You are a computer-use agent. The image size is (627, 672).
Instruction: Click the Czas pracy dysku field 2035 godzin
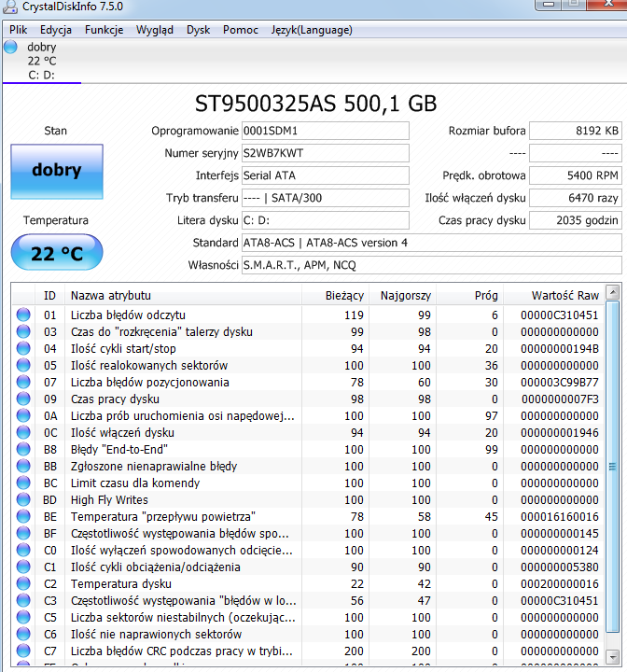pos(576,220)
